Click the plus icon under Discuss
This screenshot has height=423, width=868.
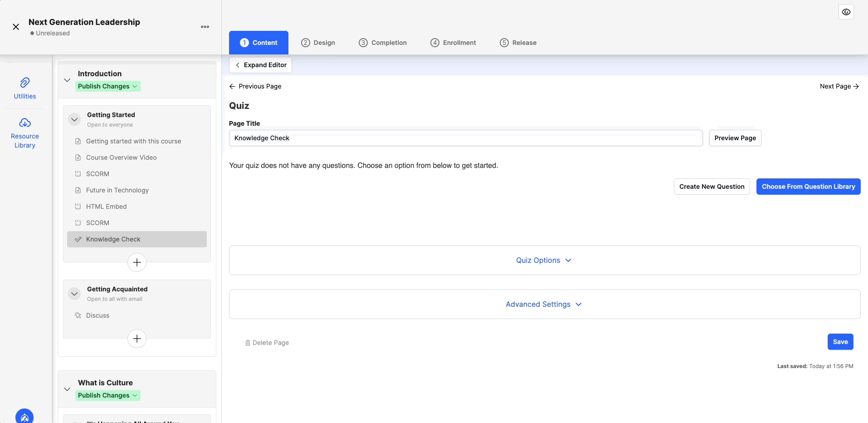click(x=137, y=339)
